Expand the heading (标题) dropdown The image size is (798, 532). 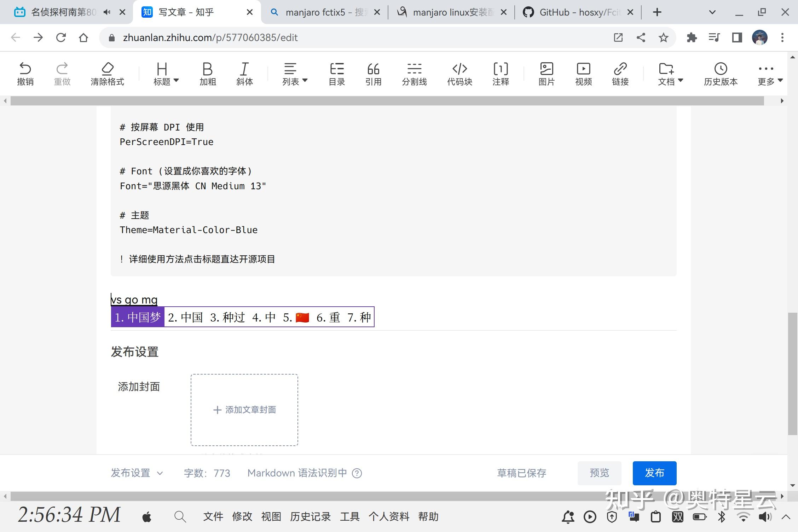tap(166, 74)
